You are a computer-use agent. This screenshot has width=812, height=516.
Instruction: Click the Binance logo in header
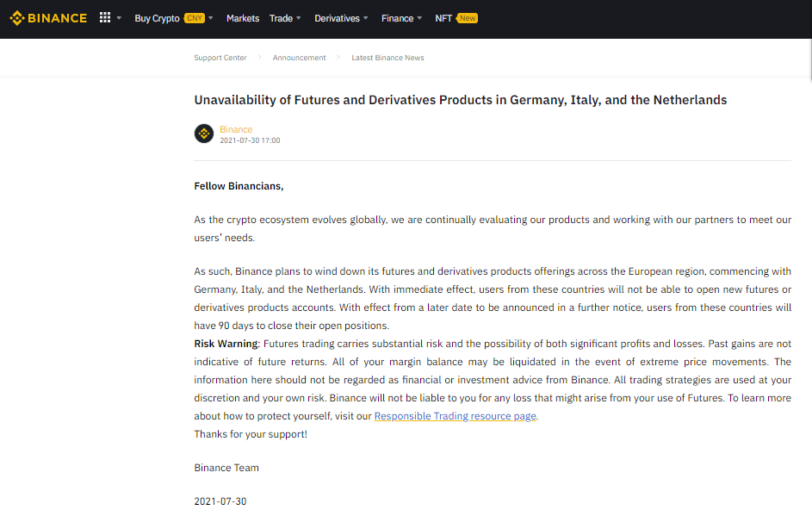(x=48, y=18)
